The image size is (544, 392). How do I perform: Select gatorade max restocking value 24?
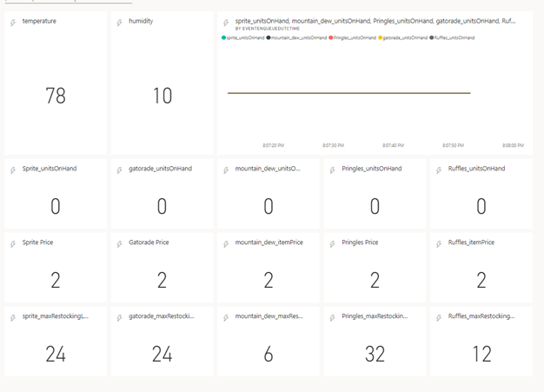[162, 354]
